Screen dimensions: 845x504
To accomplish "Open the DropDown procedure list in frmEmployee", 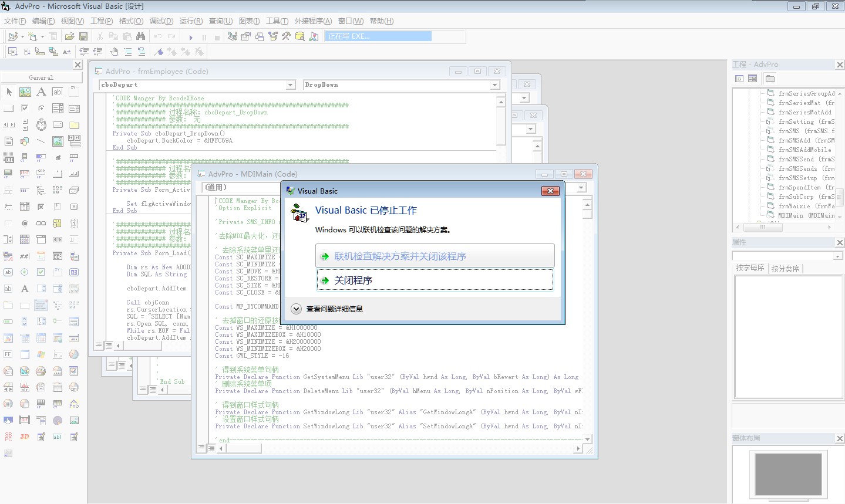I will point(494,85).
